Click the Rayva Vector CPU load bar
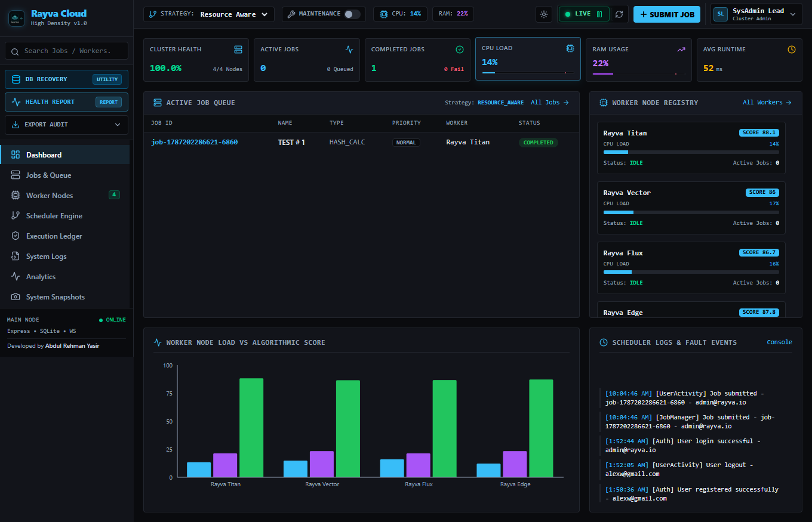The height and width of the screenshot is (522, 812). pyautogui.click(x=691, y=212)
